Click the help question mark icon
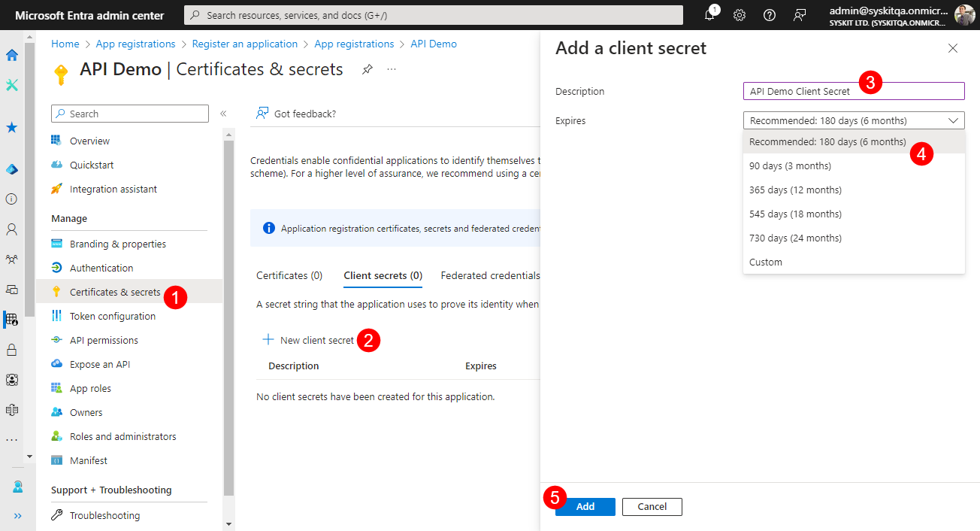This screenshot has height=531, width=980. [x=770, y=15]
